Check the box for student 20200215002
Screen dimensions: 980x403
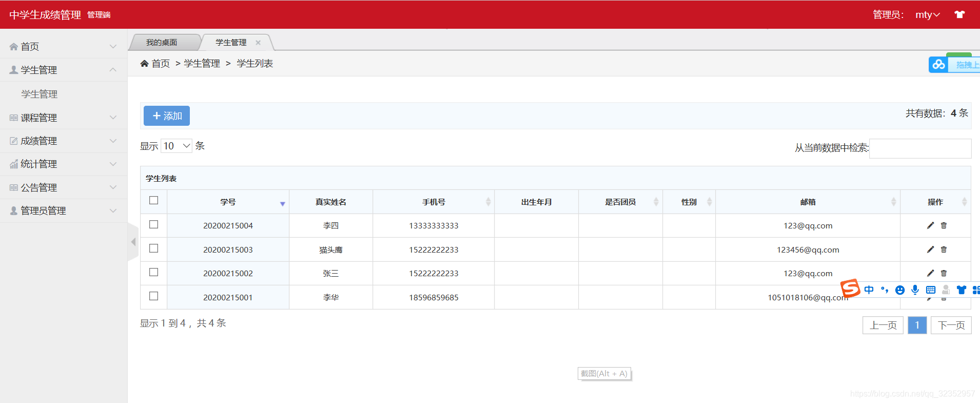[x=153, y=272]
